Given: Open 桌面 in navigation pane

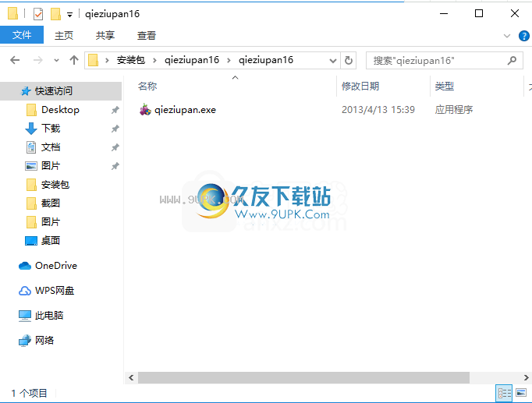Looking at the screenshot, I should click(x=51, y=241).
